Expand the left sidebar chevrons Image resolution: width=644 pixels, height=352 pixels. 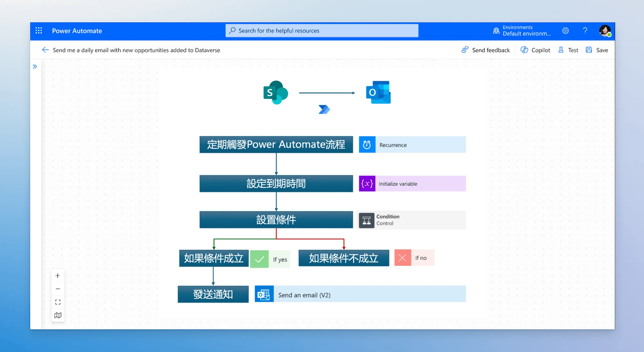pos(35,67)
